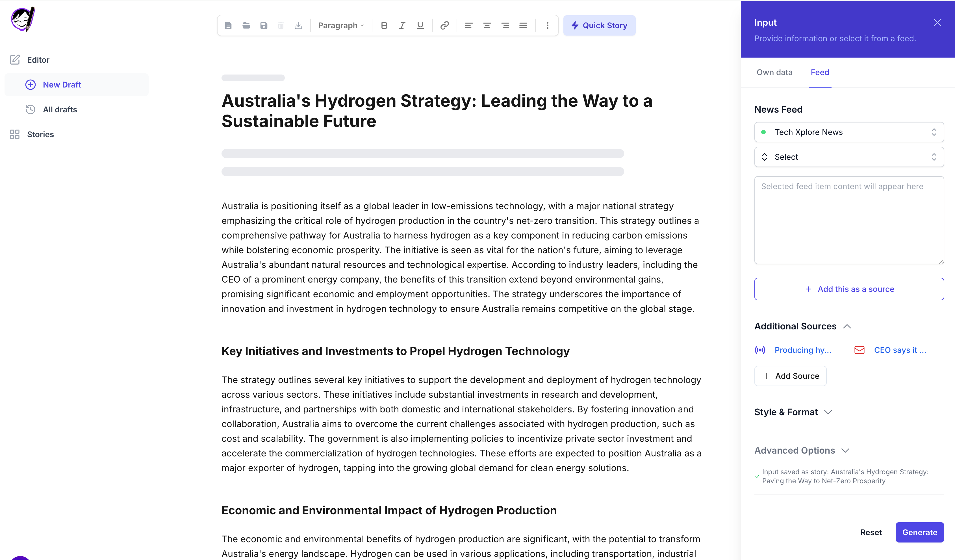Open All drafts in the sidebar
Screen dimensions: 955x560
coord(60,110)
